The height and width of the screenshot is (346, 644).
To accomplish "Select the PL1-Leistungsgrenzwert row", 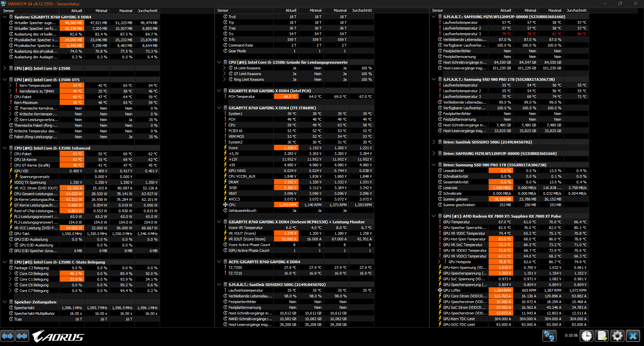I will click(x=80, y=216).
